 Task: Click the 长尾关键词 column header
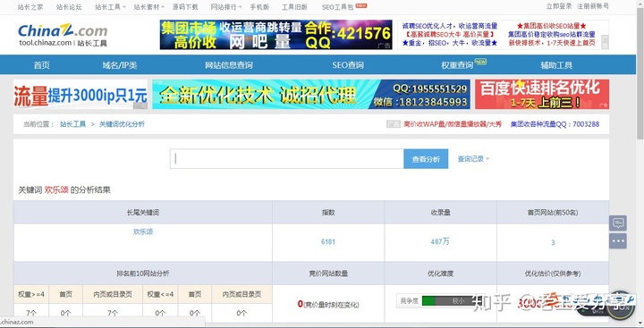click(x=143, y=213)
